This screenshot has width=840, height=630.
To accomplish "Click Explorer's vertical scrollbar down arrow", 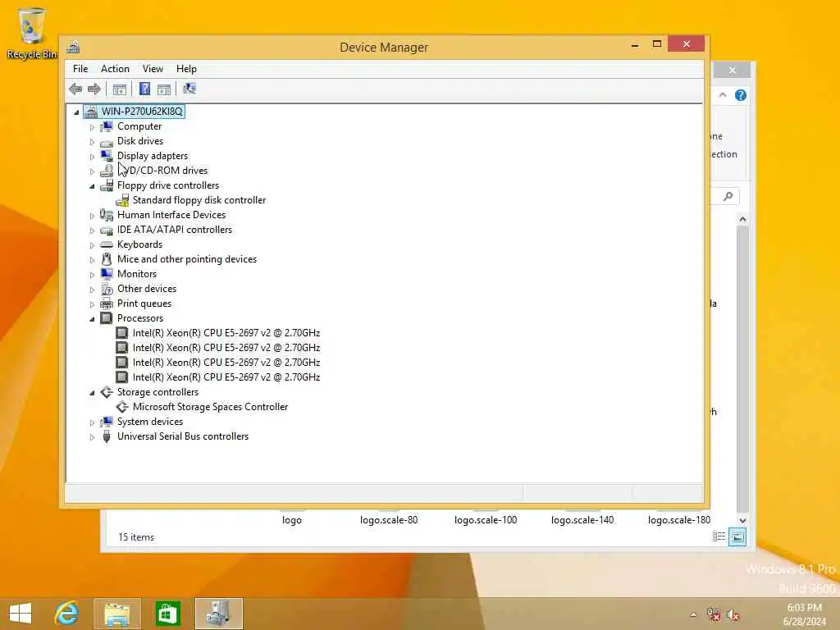I will 742,520.
